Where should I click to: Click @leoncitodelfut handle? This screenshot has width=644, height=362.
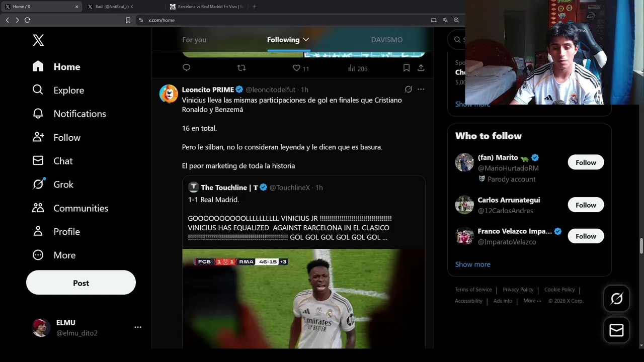tap(271, 89)
